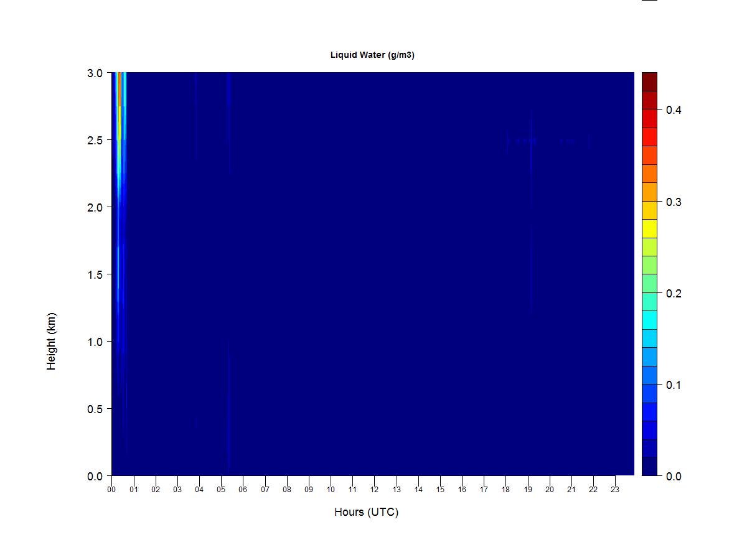Click hour tick label 21

pyautogui.click(x=571, y=490)
